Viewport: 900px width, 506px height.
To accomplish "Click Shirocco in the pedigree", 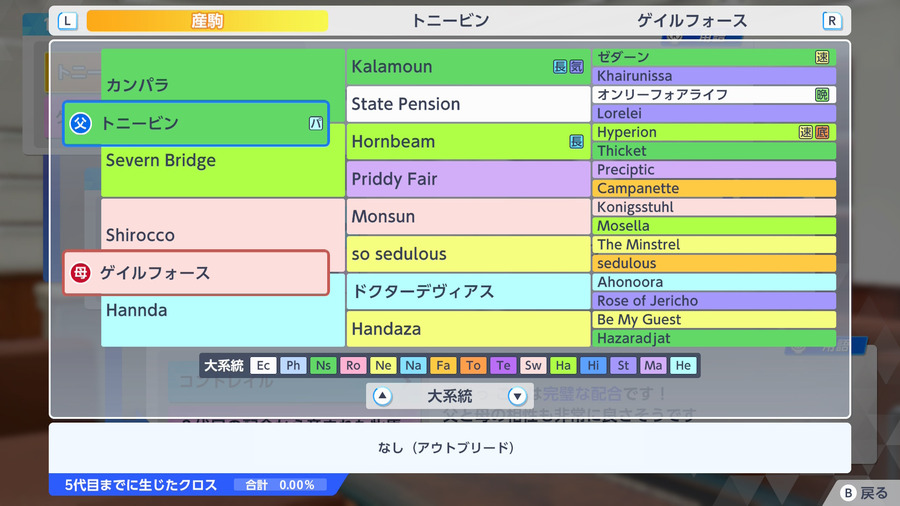I will tap(140, 235).
